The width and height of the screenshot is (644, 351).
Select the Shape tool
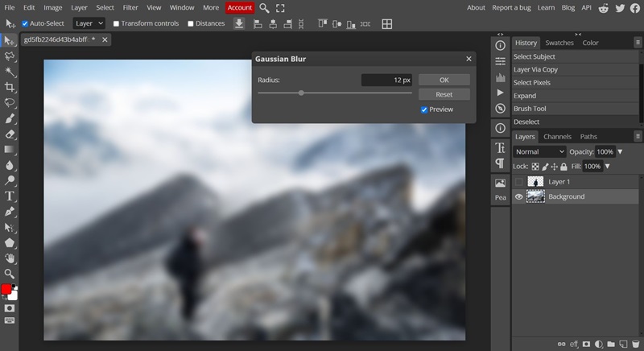(9, 243)
